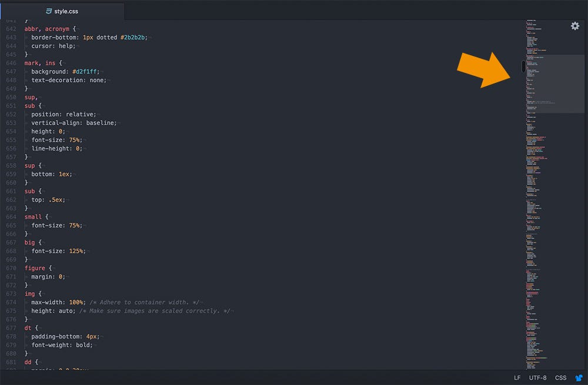Click the UTF-8 encoding indicator
This screenshot has width=588, height=385.
click(537, 378)
